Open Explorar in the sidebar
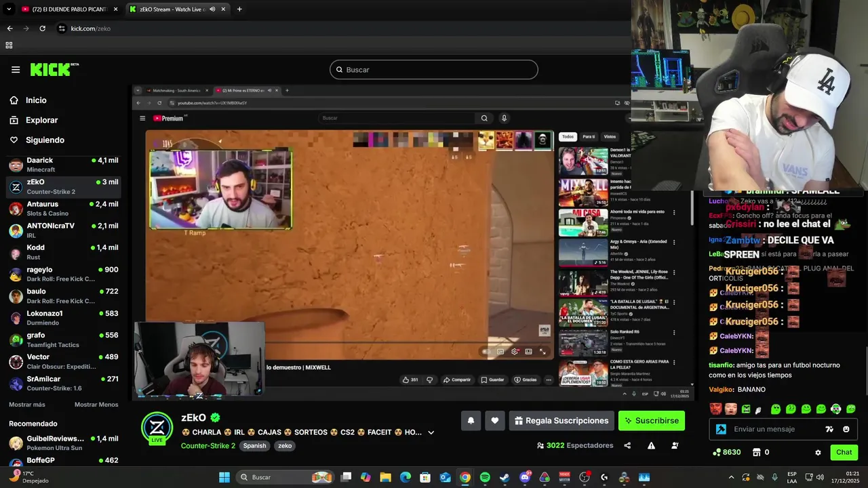868x488 pixels. pyautogui.click(x=41, y=120)
